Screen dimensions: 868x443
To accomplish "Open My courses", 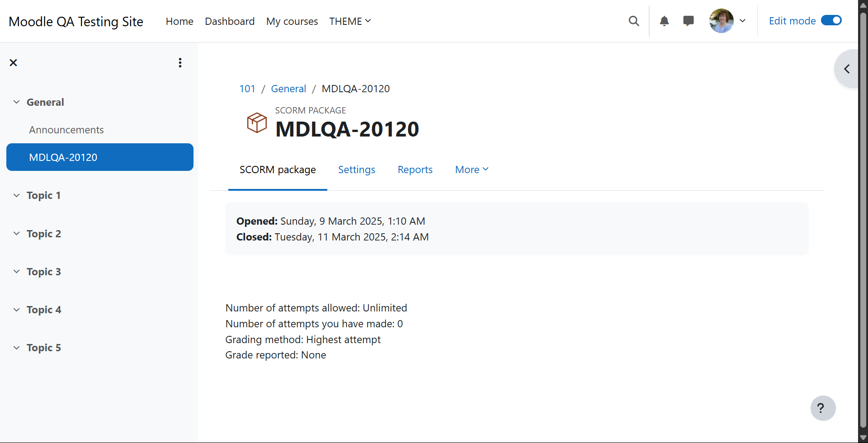I will point(292,21).
